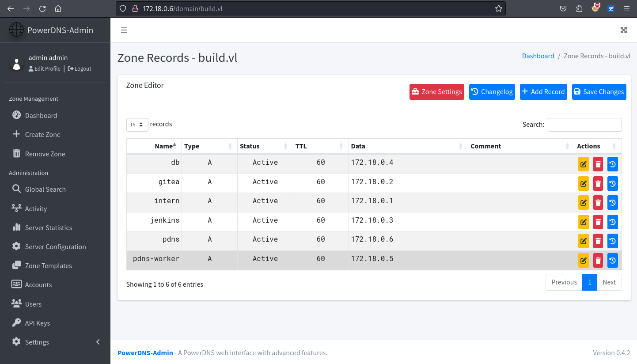Toggle fullscreen with the expand icon

(x=624, y=30)
